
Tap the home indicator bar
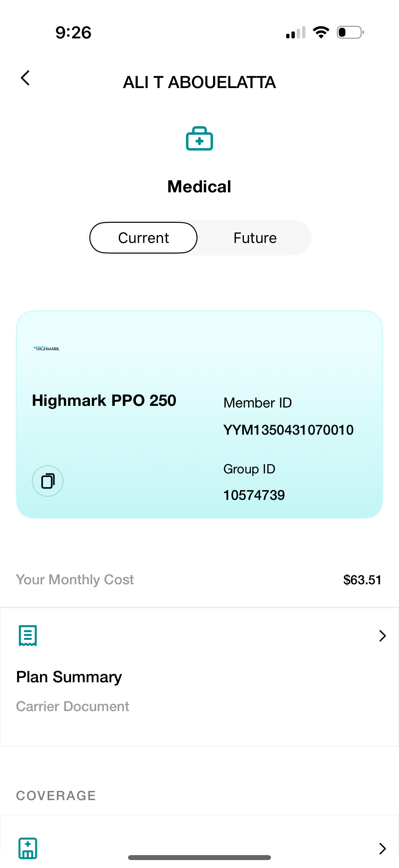199,857
